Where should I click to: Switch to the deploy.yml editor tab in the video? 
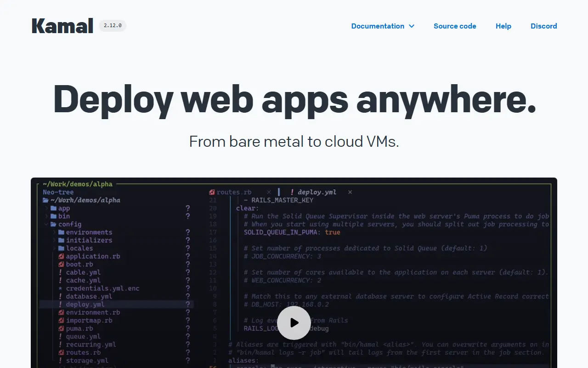(x=313, y=192)
